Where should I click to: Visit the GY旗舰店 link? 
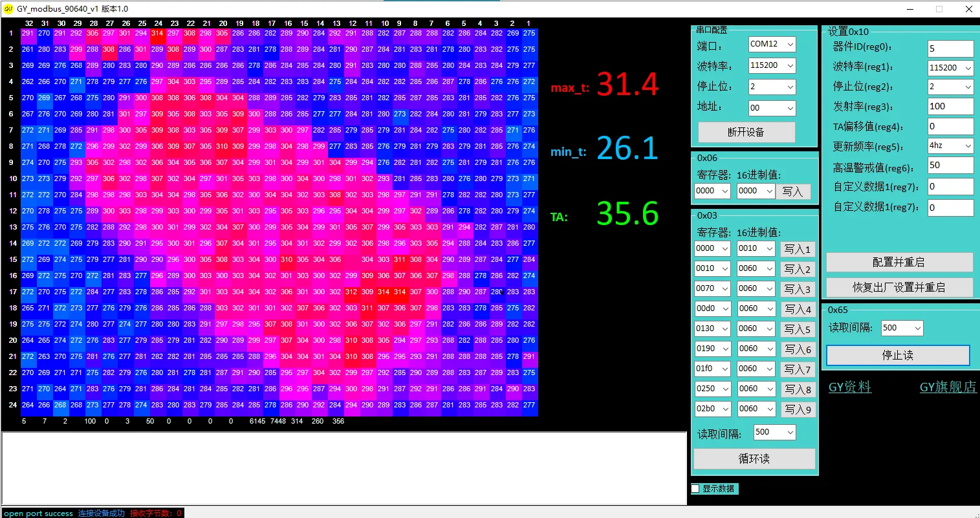pos(948,387)
